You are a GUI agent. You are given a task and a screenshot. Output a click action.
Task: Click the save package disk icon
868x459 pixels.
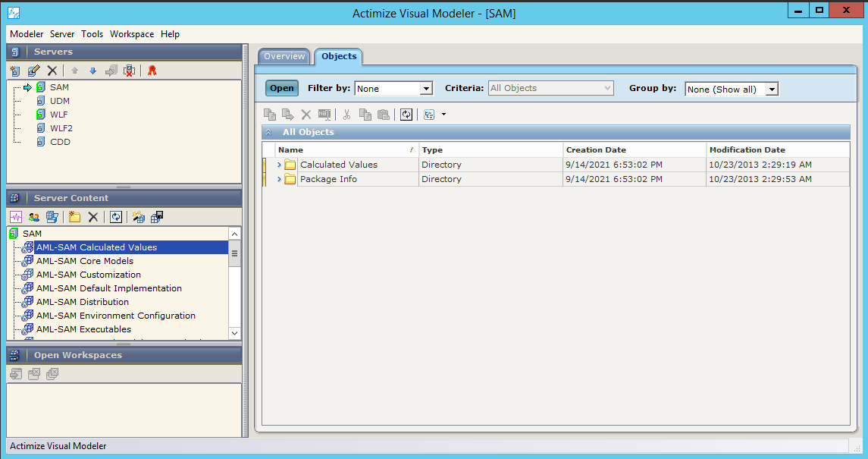[x=157, y=217]
